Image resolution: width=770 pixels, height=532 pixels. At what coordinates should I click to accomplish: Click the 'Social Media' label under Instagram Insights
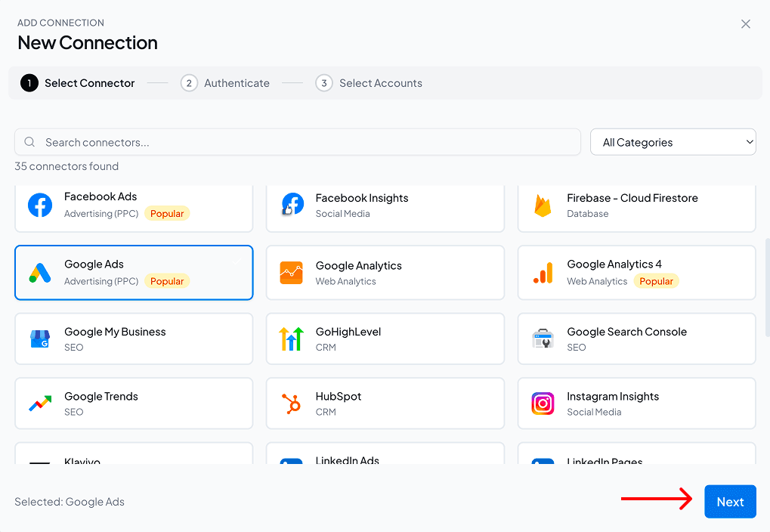(594, 412)
